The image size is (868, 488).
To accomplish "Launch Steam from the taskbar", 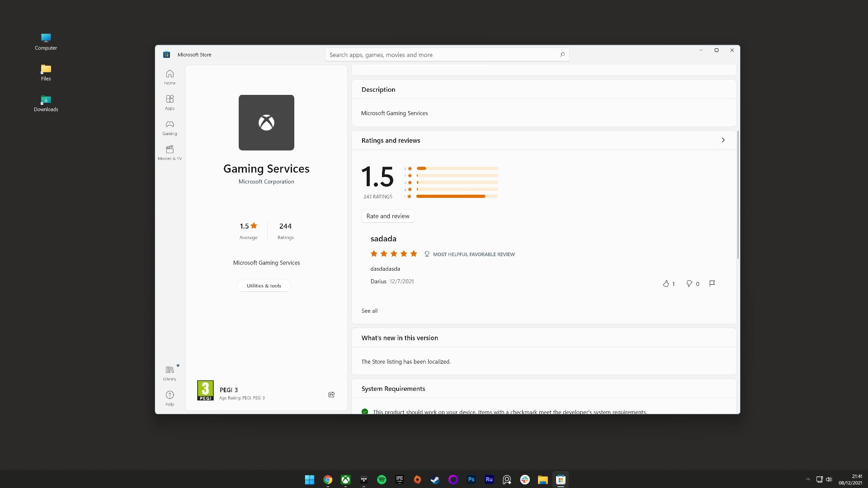I will tap(435, 479).
